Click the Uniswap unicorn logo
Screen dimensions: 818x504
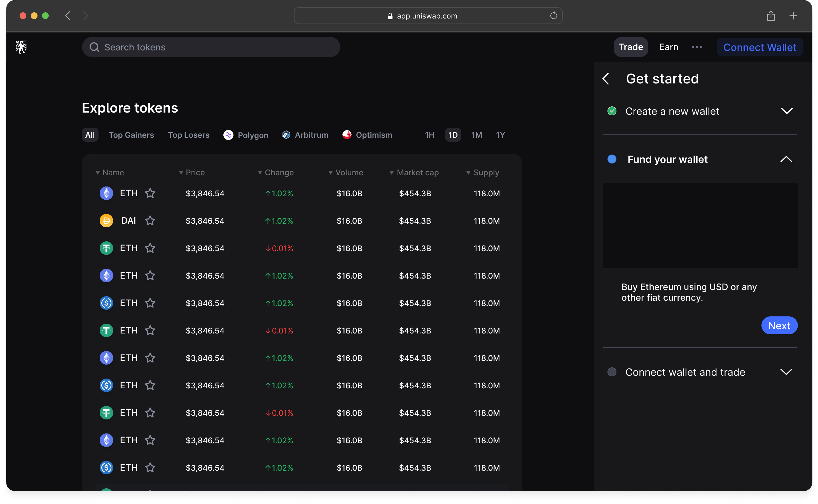click(x=21, y=47)
